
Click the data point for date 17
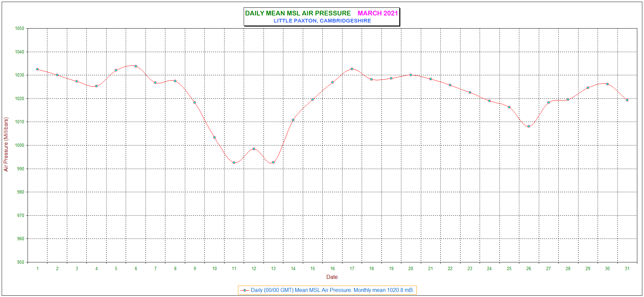click(352, 69)
